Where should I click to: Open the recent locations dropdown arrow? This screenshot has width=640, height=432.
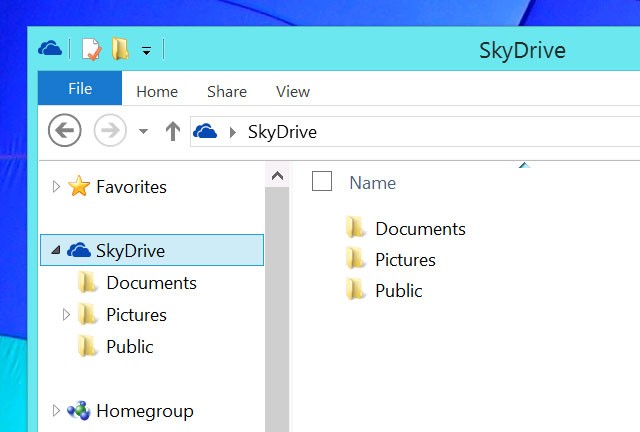[143, 131]
